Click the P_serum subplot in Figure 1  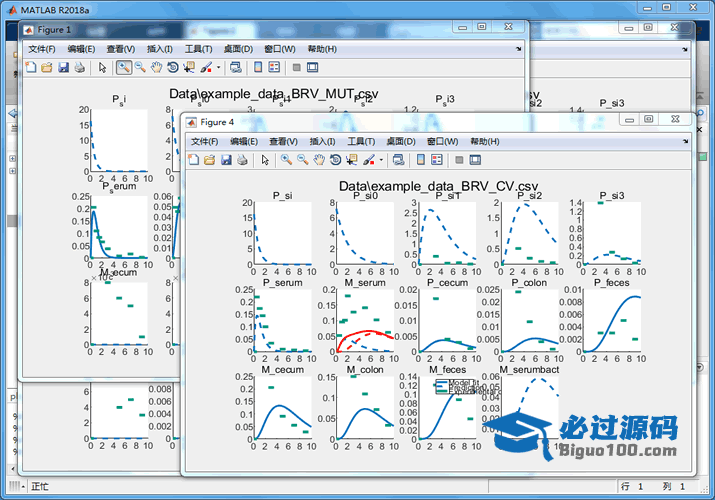tap(119, 227)
